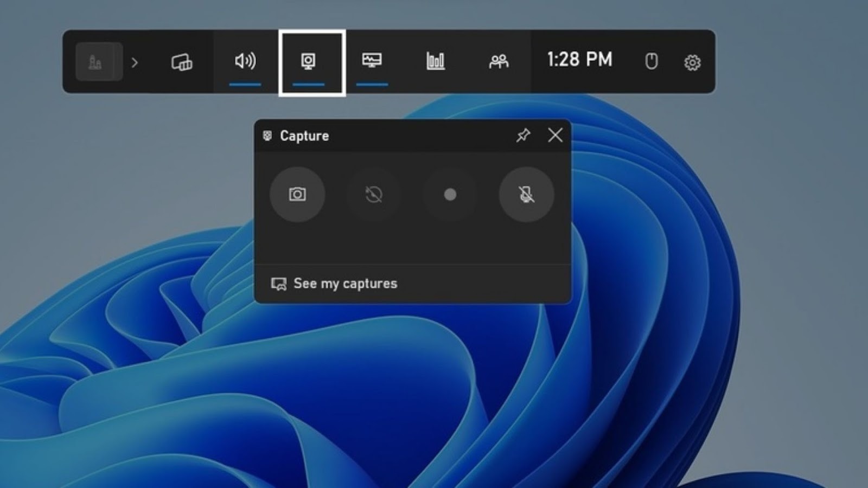Click the Capture widget title text
868x488 pixels.
[x=304, y=136]
